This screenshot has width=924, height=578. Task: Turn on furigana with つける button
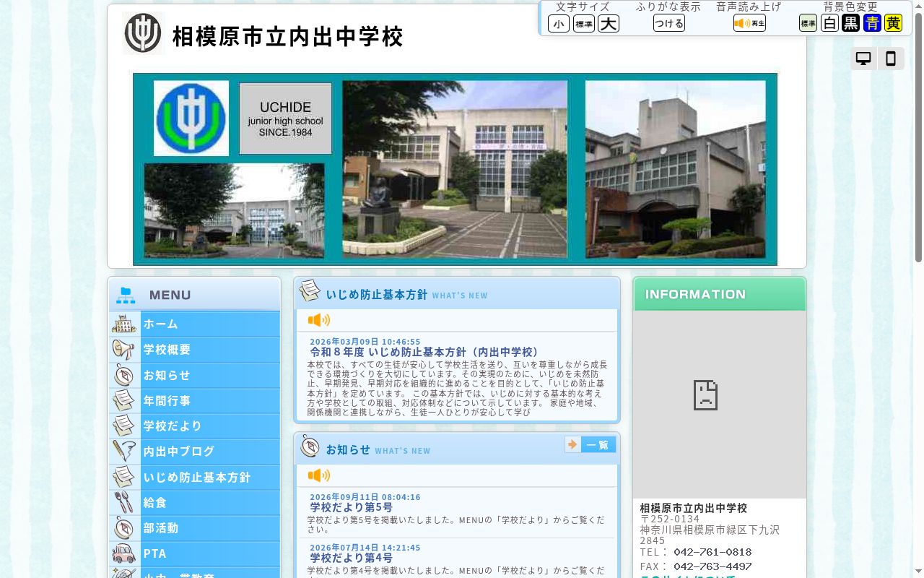tap(668, 24)
